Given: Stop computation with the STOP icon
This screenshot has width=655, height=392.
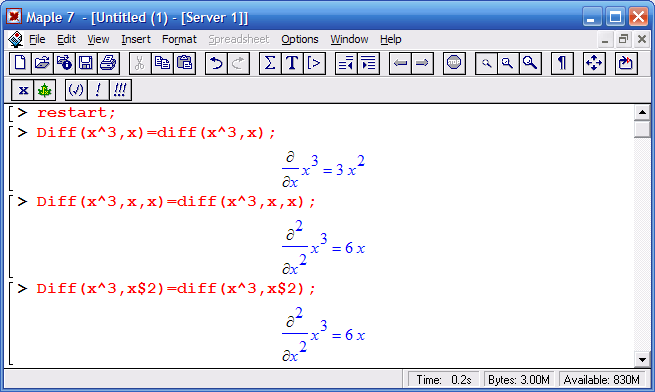Looking at the screenshot, I should 454,64.
